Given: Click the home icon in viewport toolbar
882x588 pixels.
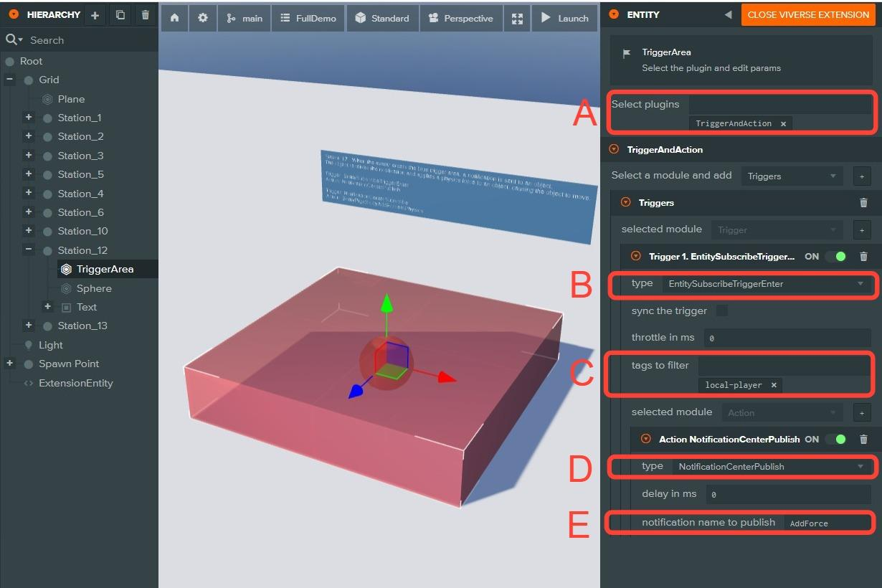Looking at the screenshot, I should 174,19.
